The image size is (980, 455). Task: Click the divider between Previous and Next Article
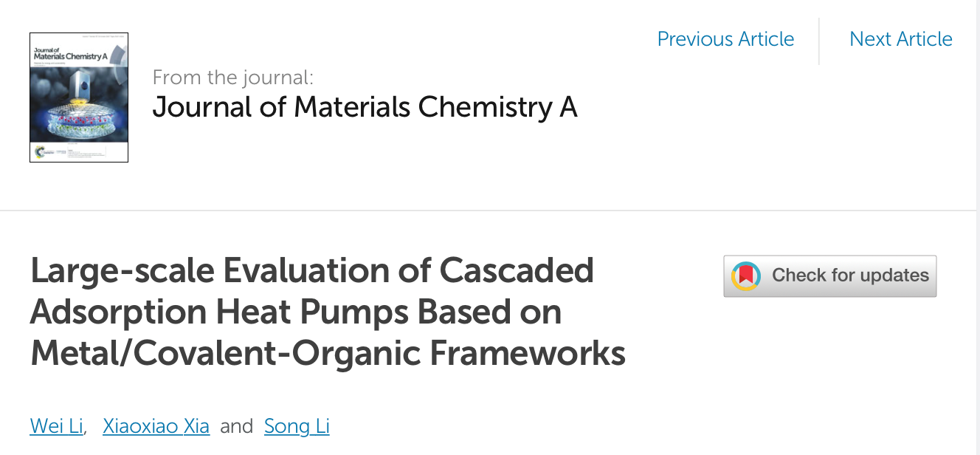pyautogui.click(x=819, y=41)
